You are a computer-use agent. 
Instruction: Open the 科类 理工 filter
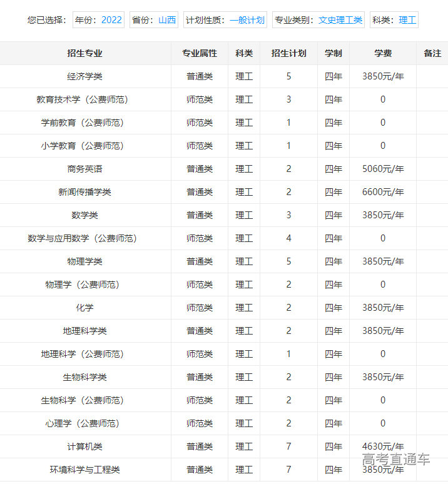(394, 20)
